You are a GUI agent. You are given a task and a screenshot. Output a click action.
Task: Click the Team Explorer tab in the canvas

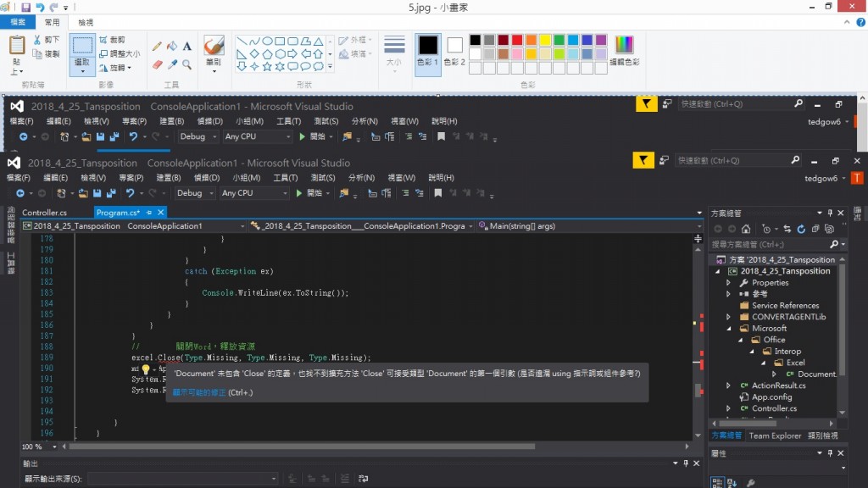(x=775, y=436)
